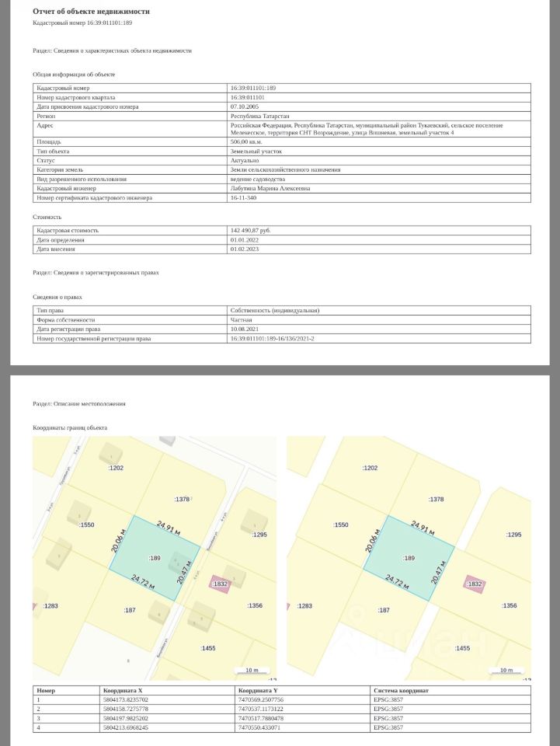Click the "24.72 м" side length on the right map
Image resolution: width=560 pixels, height=746 pixels.
click(x=397, y=582)
